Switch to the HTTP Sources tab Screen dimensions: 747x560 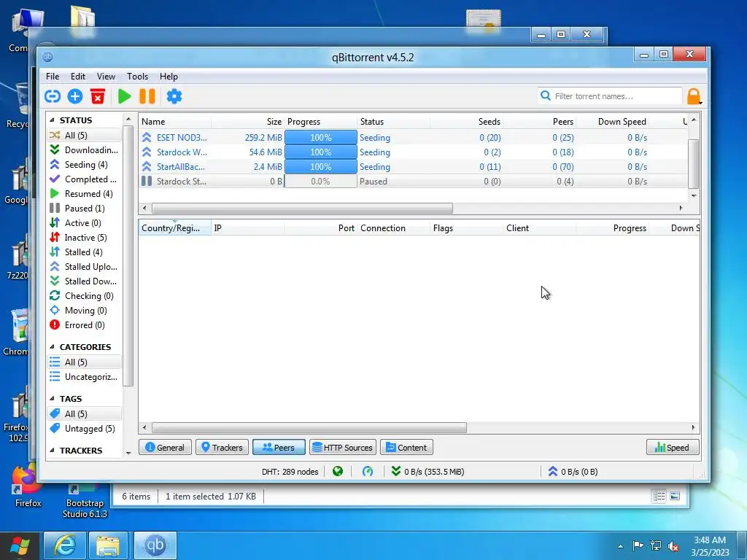click(x=343, y=448)
